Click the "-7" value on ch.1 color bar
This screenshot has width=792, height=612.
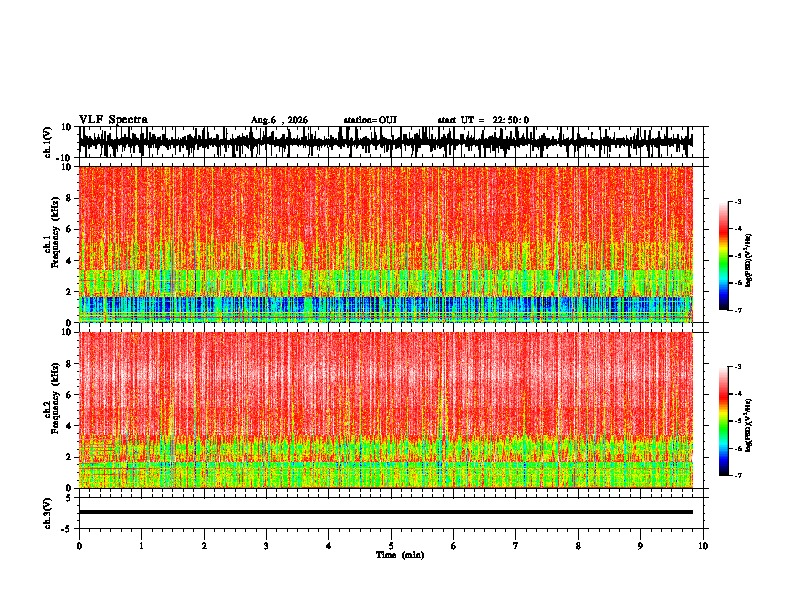point(737,310)
